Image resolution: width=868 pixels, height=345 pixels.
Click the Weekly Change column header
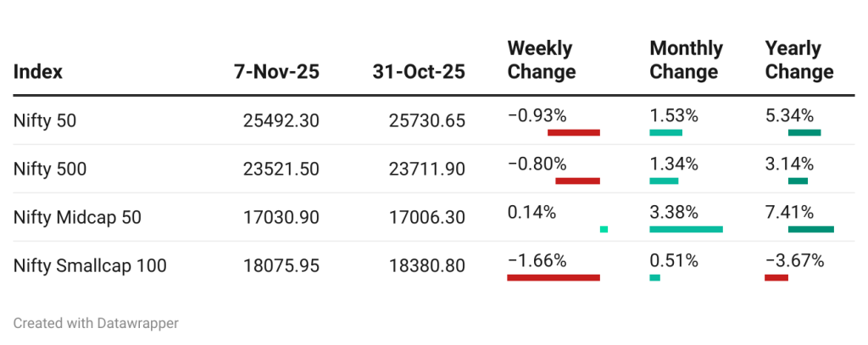(541, 60)
